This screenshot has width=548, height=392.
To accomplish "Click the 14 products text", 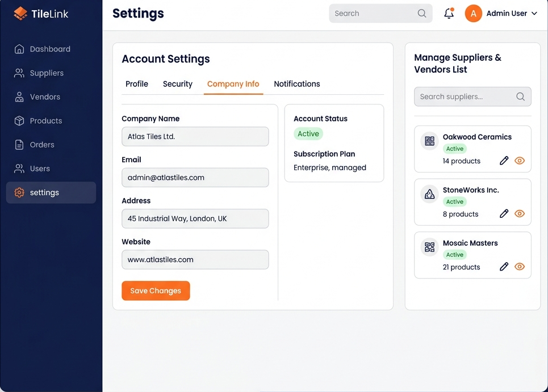I will [x=461, y=161].
